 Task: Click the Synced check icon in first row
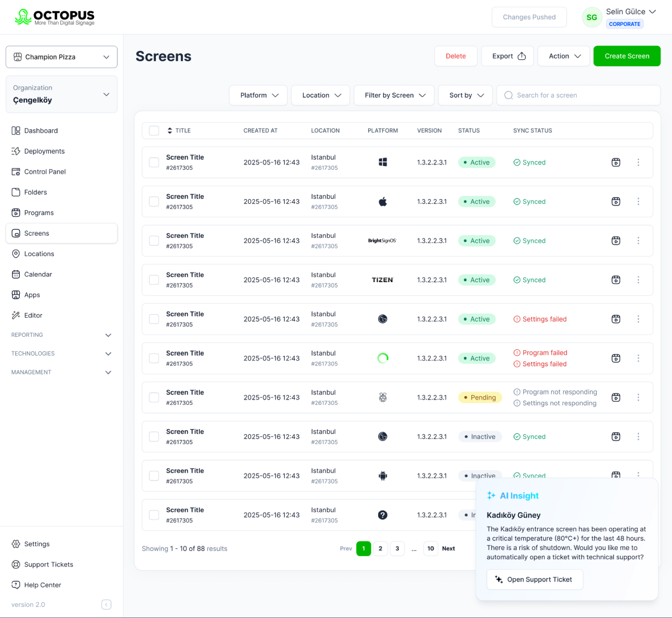[517, 162]
